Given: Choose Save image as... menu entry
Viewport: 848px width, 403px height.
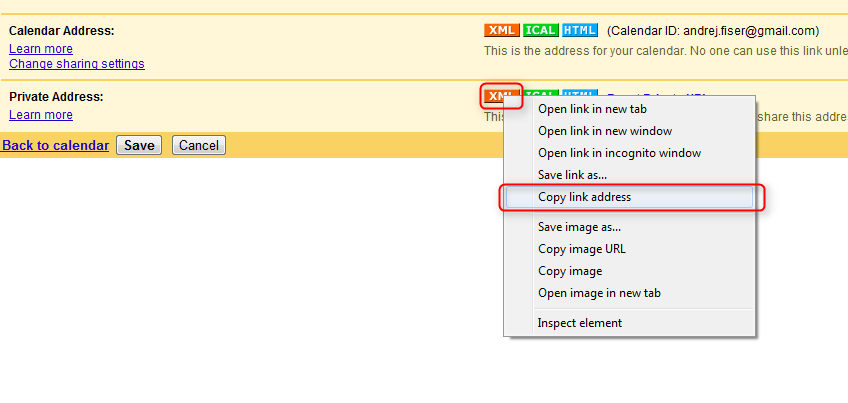Looking at the screenshot, I should 579,227.
